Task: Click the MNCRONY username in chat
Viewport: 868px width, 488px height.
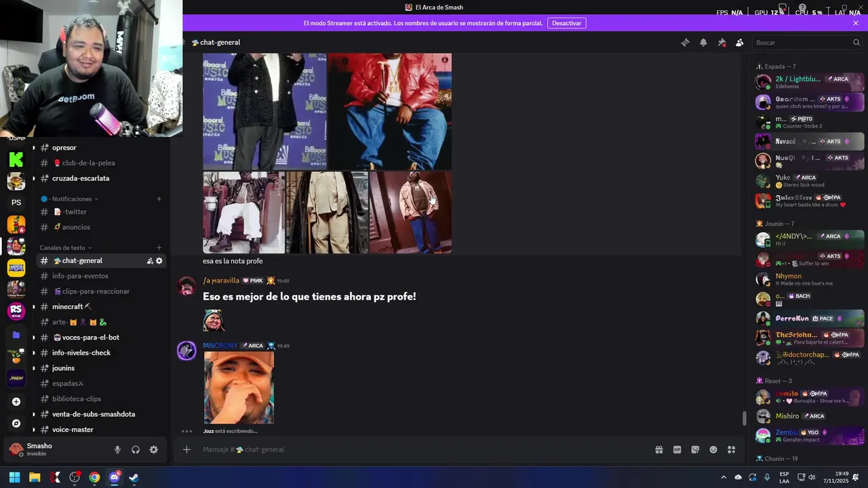Action: coord(220,346)
